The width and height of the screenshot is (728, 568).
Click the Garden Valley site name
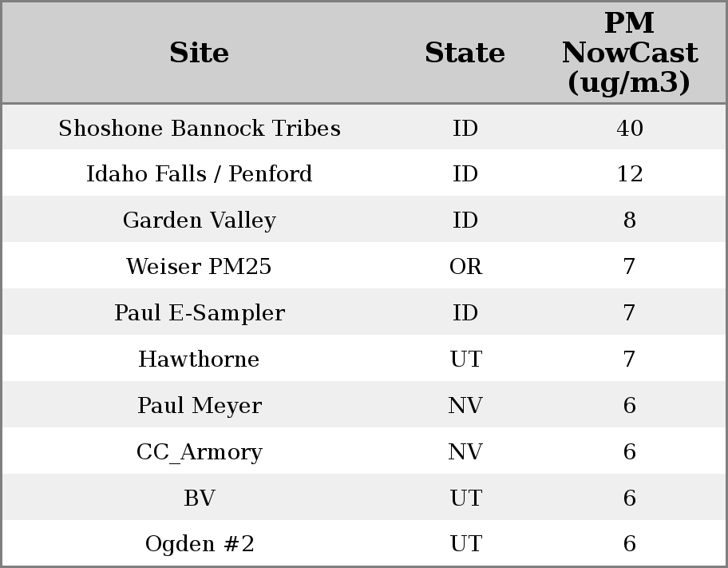(200, 220)
